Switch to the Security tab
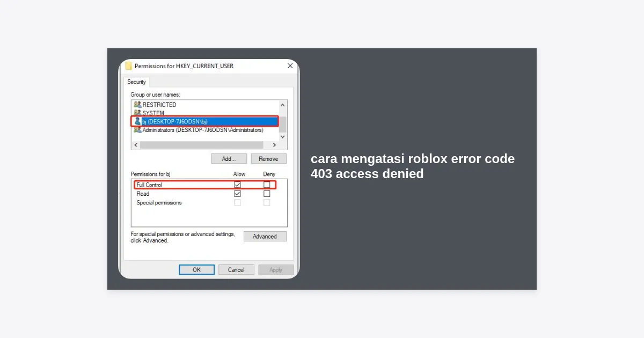Screen dimensions: 644x338 click(136, 82)
